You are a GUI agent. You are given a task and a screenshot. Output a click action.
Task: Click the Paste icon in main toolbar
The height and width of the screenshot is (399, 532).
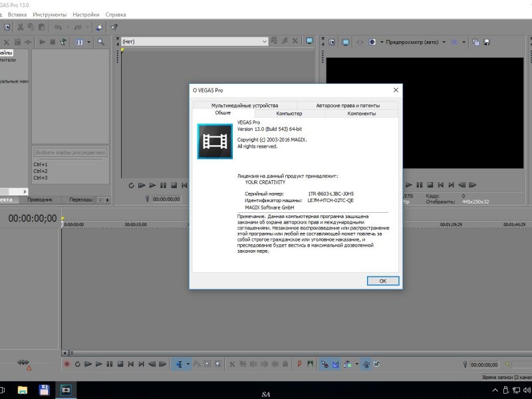click(x=42, y=27)
